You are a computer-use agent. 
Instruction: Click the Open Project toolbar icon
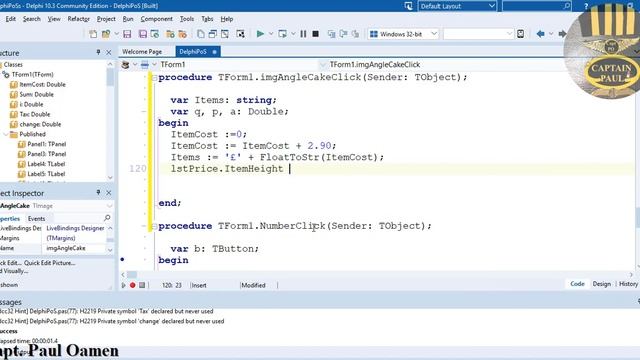[x=155, y=34]
